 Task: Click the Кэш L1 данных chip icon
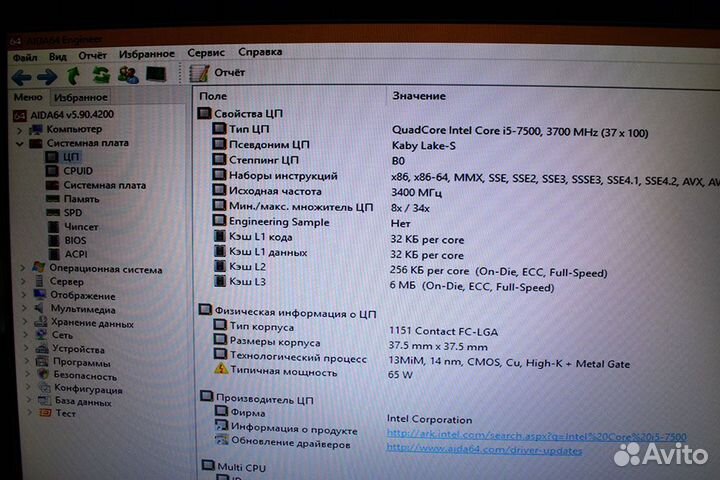[220, 252]
